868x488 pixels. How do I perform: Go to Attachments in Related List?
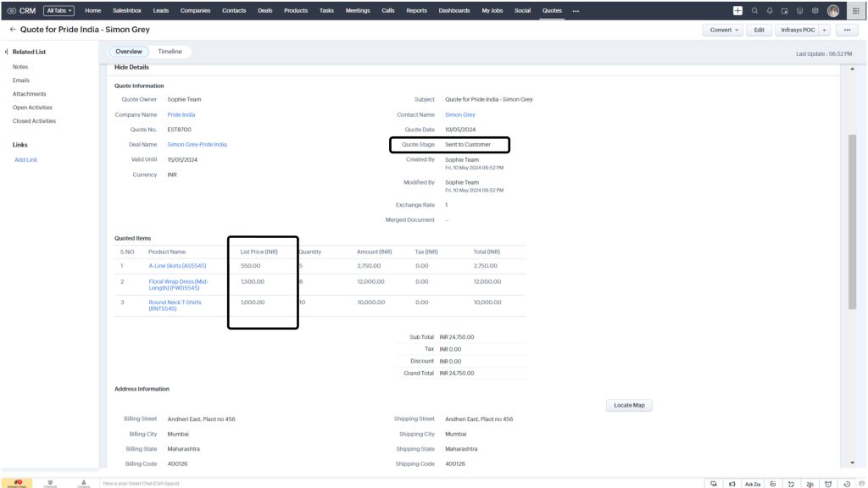[x=30, y=94]
